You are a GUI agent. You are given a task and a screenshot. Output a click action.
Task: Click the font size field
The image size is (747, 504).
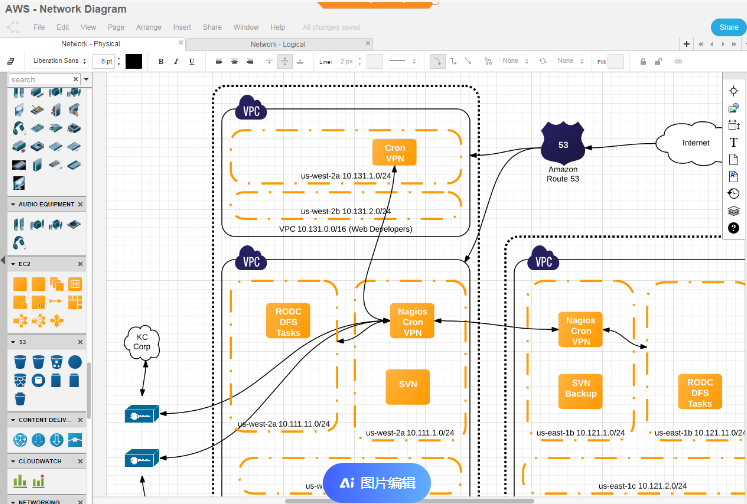104,61
